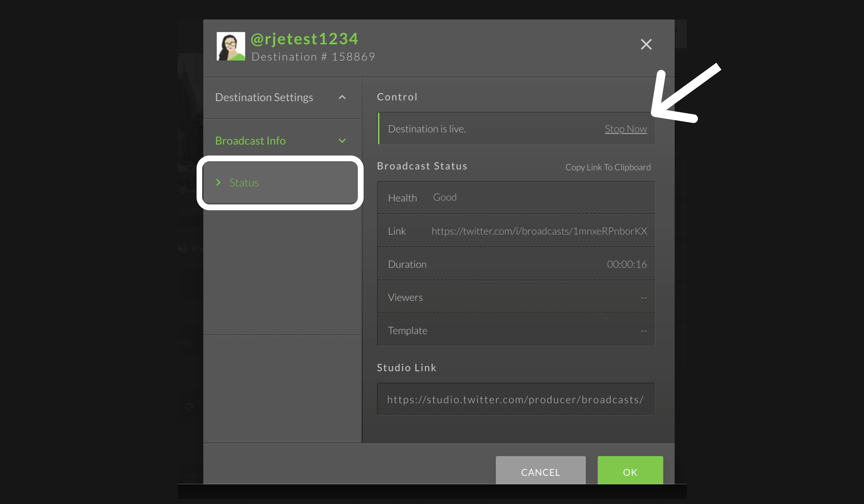Expand the Broadcast Info chevron
This screenshot has width=864, height=504.
coord(342,141)
